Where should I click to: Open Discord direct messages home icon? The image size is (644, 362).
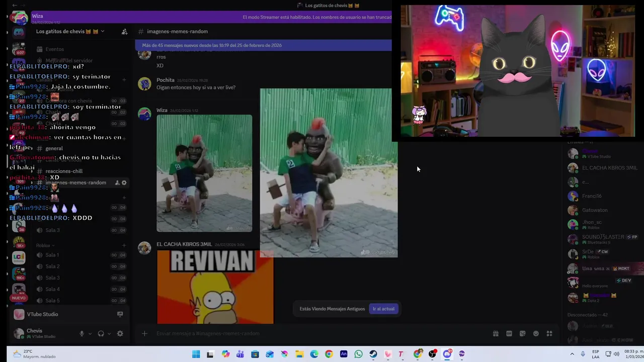19,33
